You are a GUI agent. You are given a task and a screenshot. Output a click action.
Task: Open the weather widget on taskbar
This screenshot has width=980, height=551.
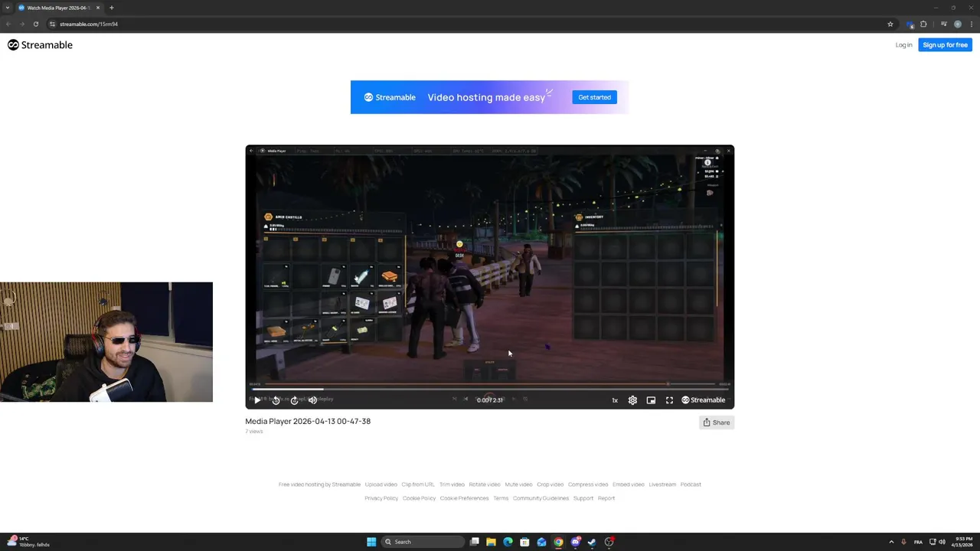click(29, 542)
